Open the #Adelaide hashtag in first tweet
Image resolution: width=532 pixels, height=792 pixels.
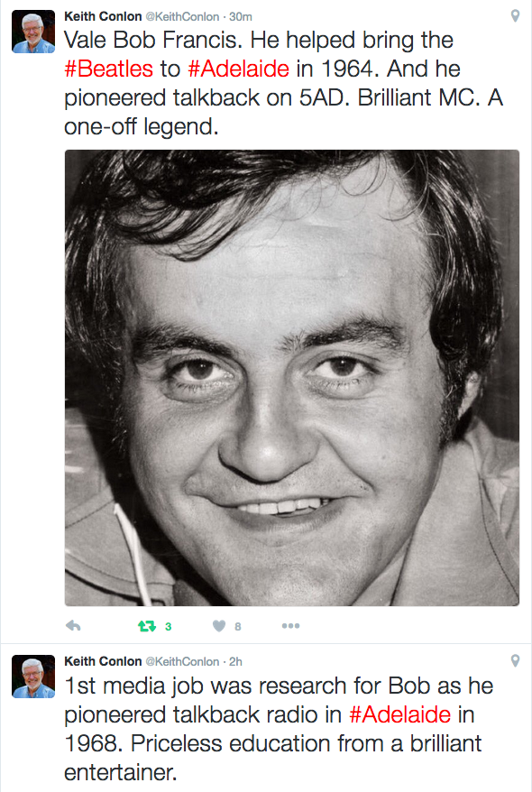click(x=239, y=69)
